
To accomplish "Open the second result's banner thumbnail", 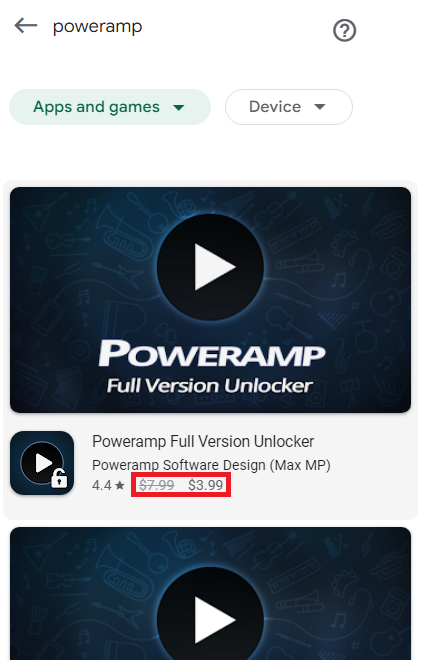I will pos(210,593).
